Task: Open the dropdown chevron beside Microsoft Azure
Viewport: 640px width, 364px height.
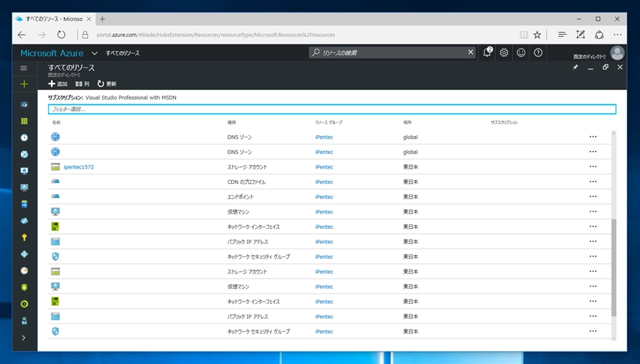Action: (x=95, y=53)
